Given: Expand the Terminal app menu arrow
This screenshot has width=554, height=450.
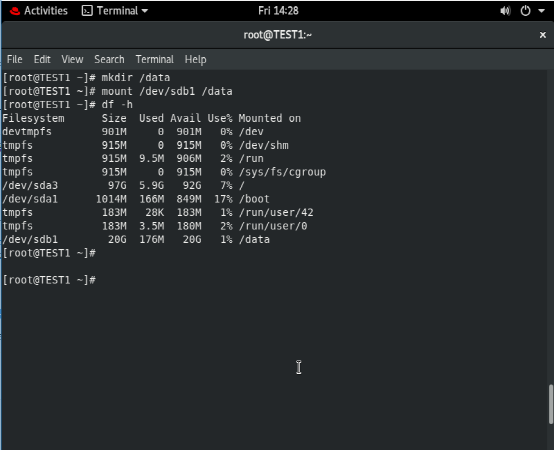Looking at the screenshot, I should click(145, 11).
